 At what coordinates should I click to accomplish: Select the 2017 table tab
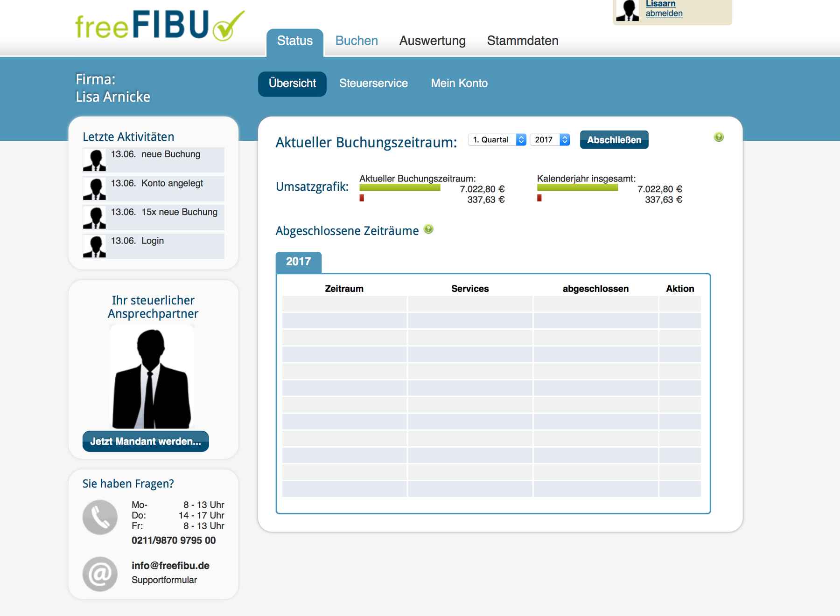tap(299, 262)
